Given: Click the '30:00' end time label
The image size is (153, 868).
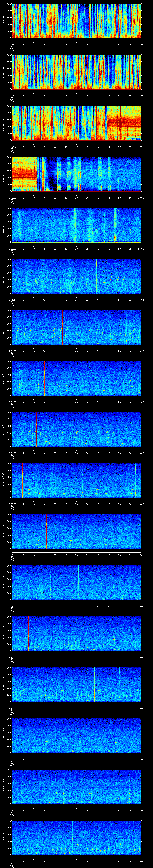Looking at the screenshot, I should pos(141,708).
